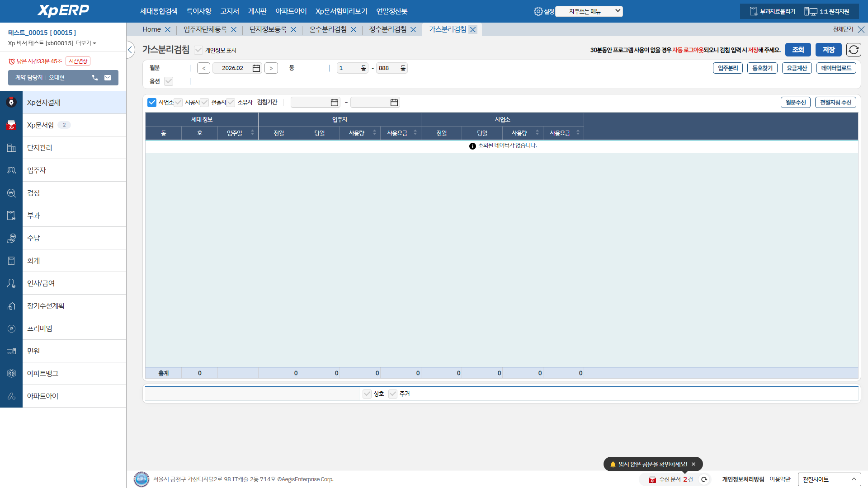
Task: Enable the 시공사 checkbox
Action: [x=179, y=103]
